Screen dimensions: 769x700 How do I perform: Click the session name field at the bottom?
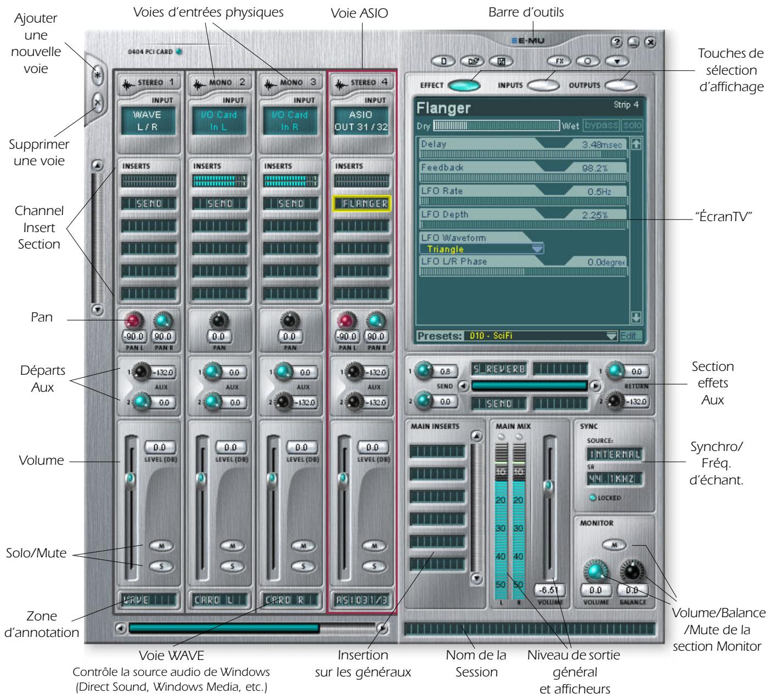[x=529, y=629]
